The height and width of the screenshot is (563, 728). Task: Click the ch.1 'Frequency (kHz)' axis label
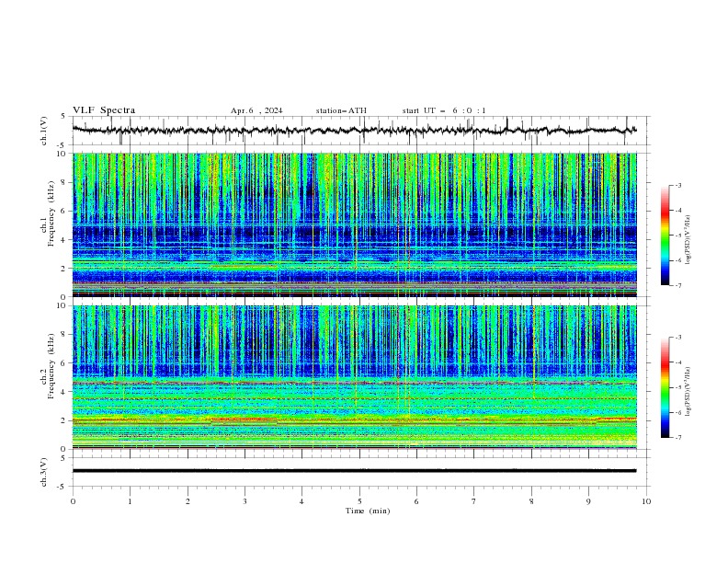pyautogui.click(x=51, y=212)
